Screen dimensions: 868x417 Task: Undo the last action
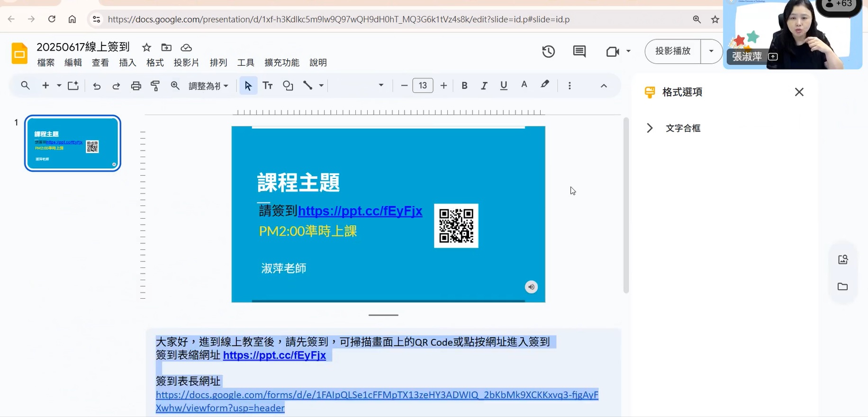coord(97,86)
